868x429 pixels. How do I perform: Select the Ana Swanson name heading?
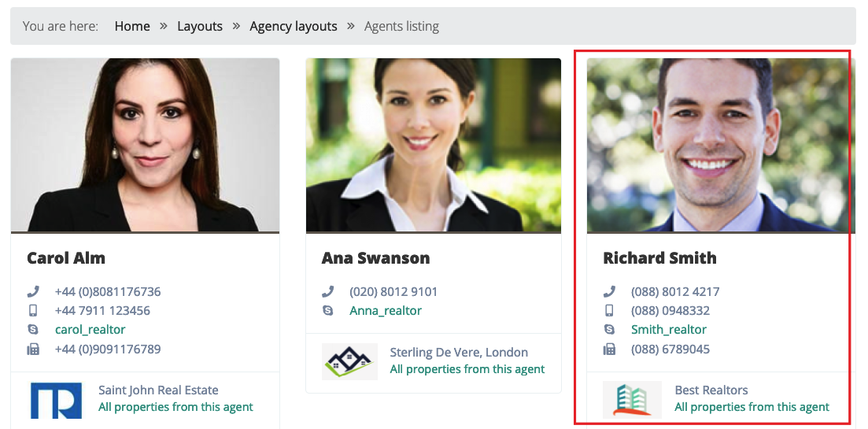[x=375, y=258]
